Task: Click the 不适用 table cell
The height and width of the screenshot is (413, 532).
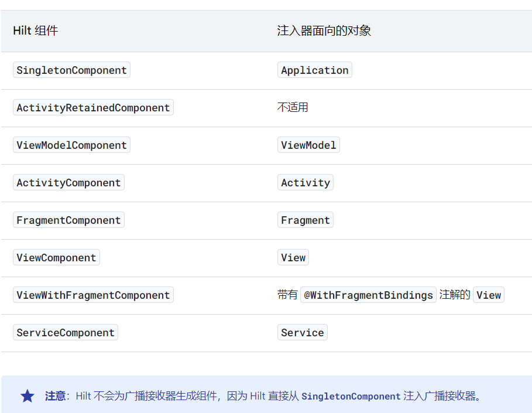Action: 290,107
